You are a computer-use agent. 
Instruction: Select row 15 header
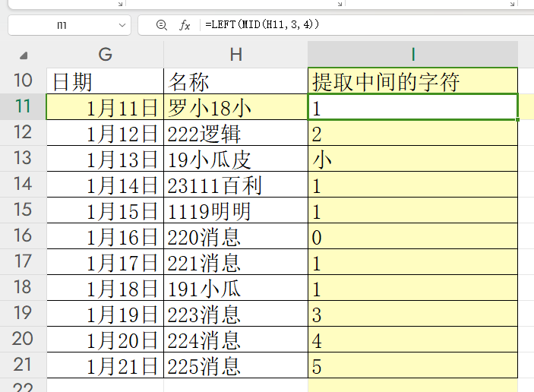click(x=23, y=210)
